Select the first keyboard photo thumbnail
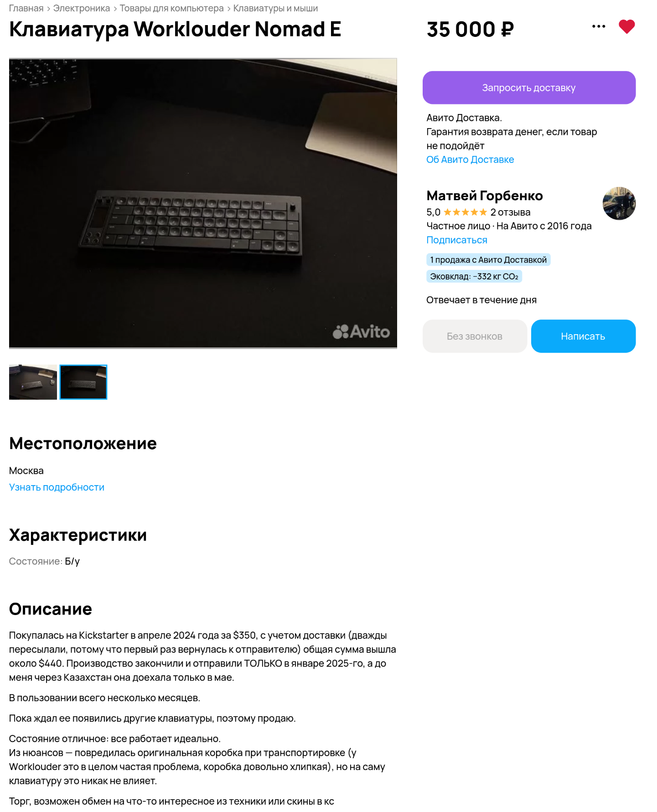The image size is (657, 812). 33,382
